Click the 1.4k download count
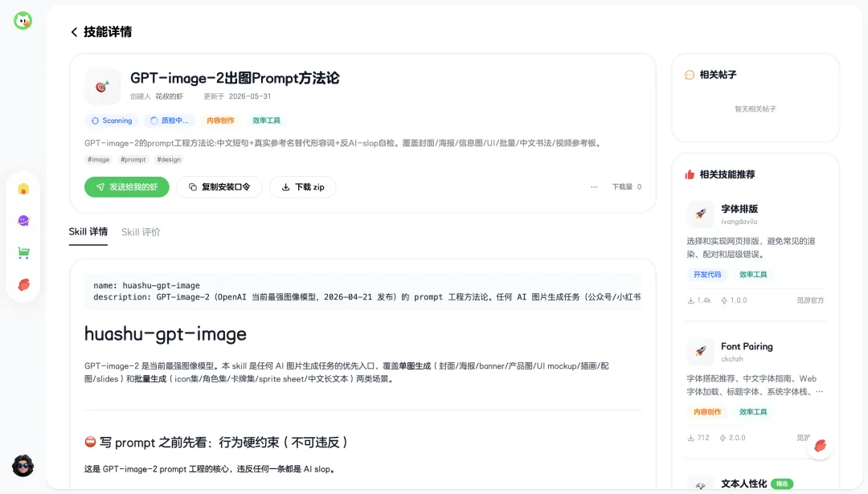 [699, 300]
